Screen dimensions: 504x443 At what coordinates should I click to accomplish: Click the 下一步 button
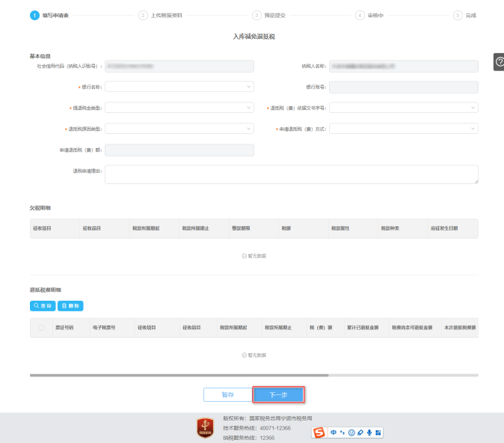(x=278, y=394)
